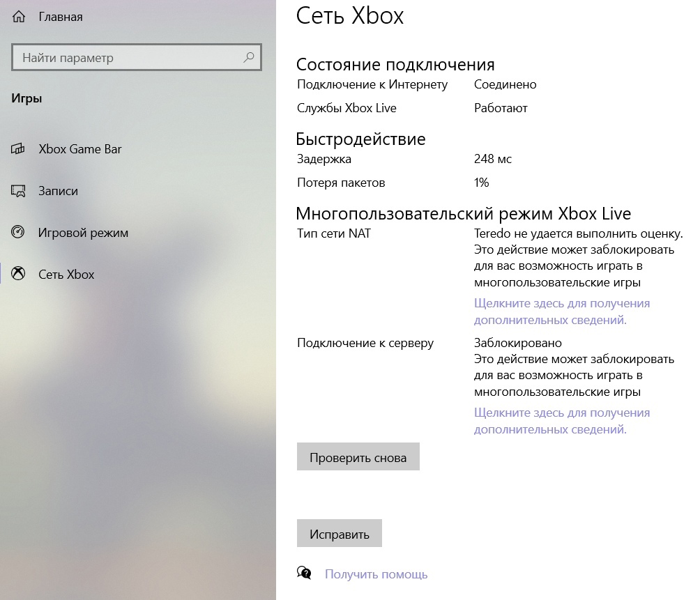Image resolution: width=700 pixels, height=600 pixels.
Task: Open the Главная home page
Action: click(61, 17)
